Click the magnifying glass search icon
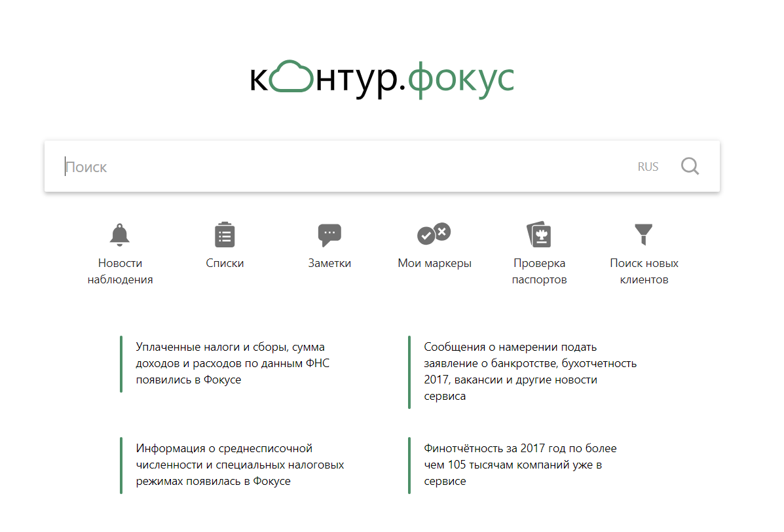Image resolution: width=784 pixels, height=532 pixels. click(x=690, y=166)
